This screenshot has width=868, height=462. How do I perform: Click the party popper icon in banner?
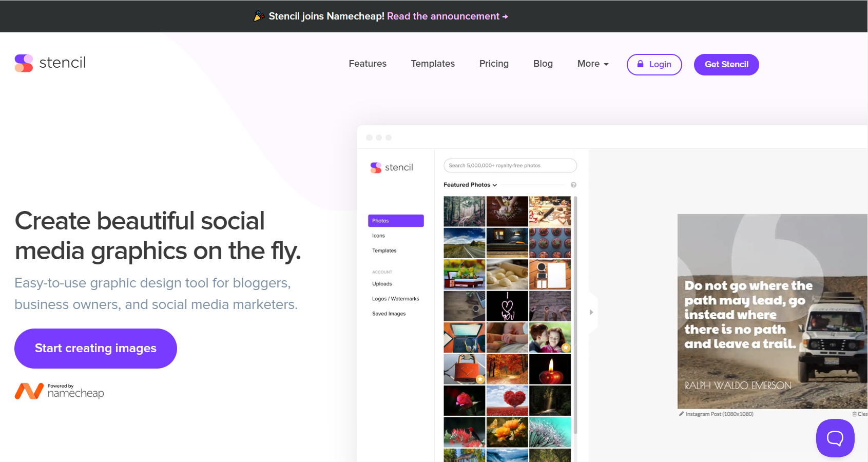[x=259, y=16]
